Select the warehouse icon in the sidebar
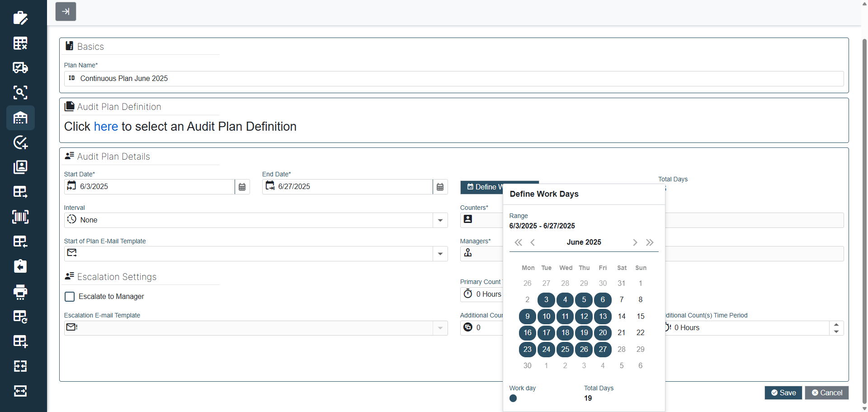Viewport: 868px width, 412px height. point(20,118)
